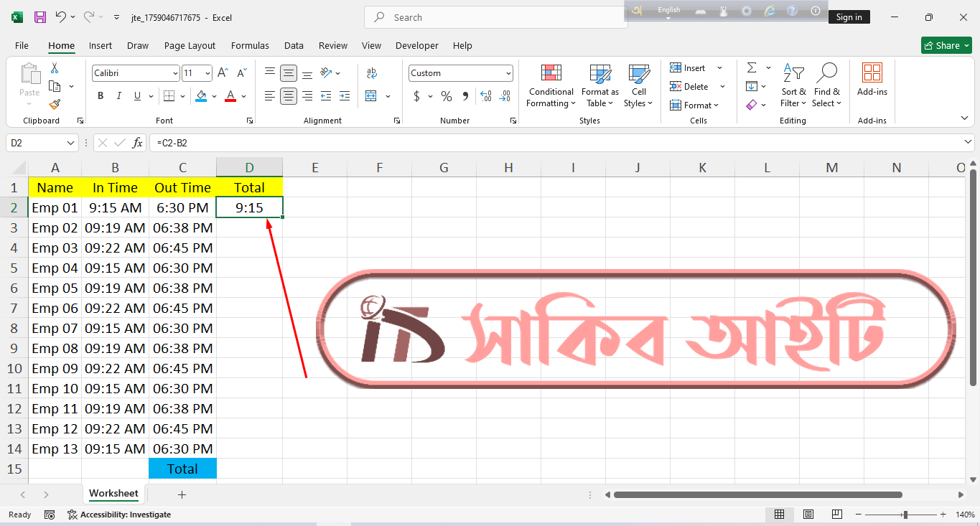Click the zoom slider in status bar
Image resolution: width=980 pixels, height=526 pixels.
pyautogui.click(x=905, y=515)
